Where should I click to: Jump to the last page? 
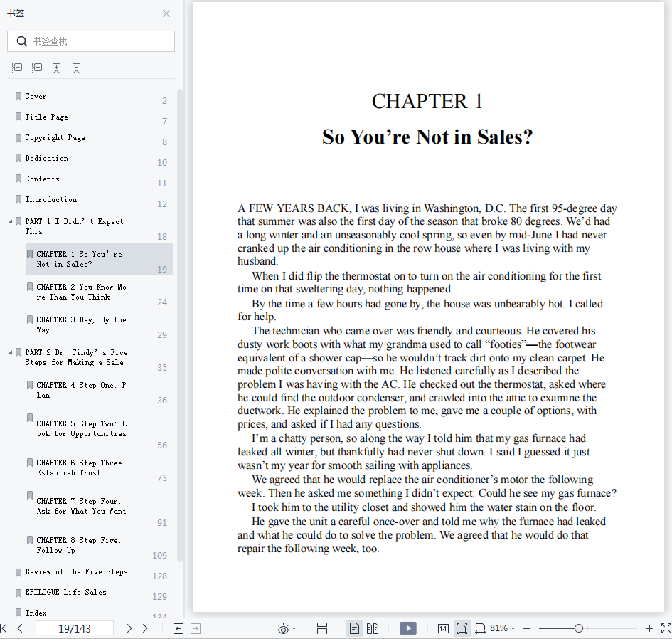[x=146, y=629]
